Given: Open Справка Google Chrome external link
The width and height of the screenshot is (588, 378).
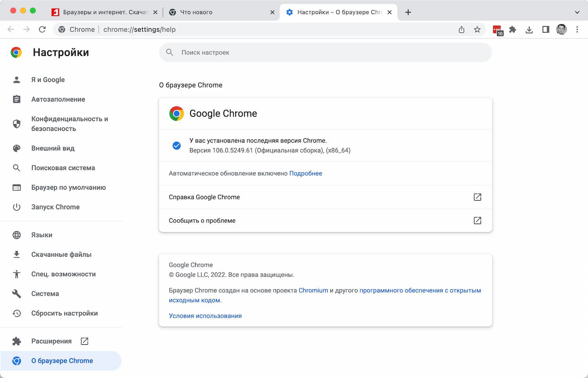Looking at the screenshot, I should pyautogui.click(x=477, y=197).
